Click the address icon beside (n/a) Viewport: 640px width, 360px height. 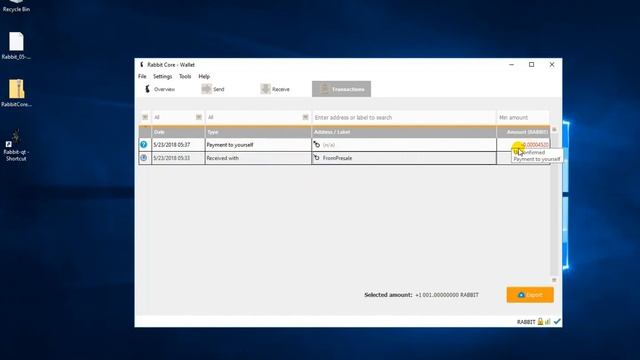click(317, 144)
